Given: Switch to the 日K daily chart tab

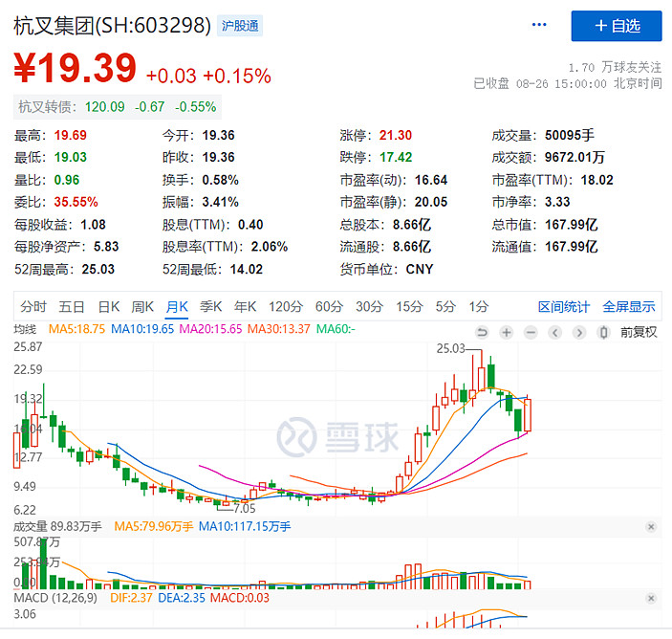Looking at the screenshot, I should pyautogui.click(x=108, y=307).
